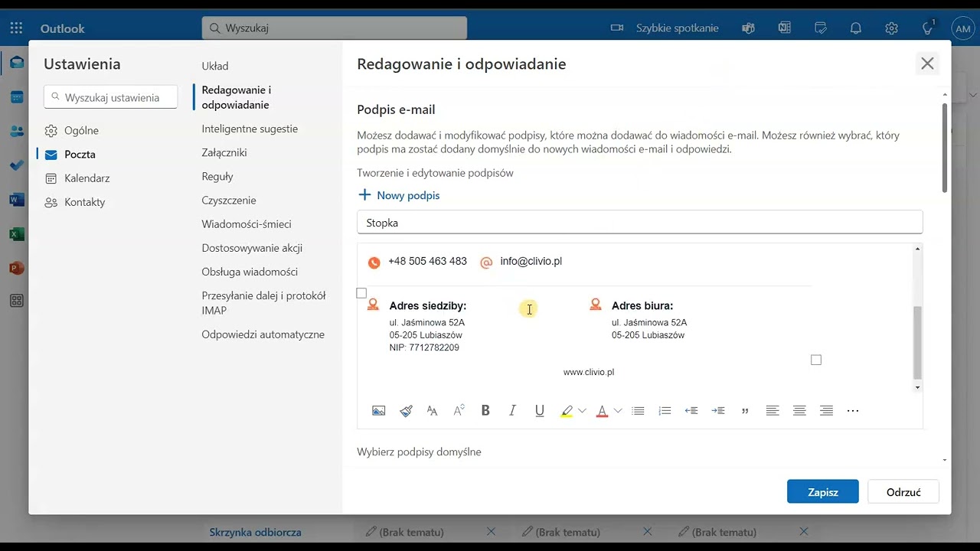Open AM account avatar
Viewport: 980px width, 551px height.
962,28
